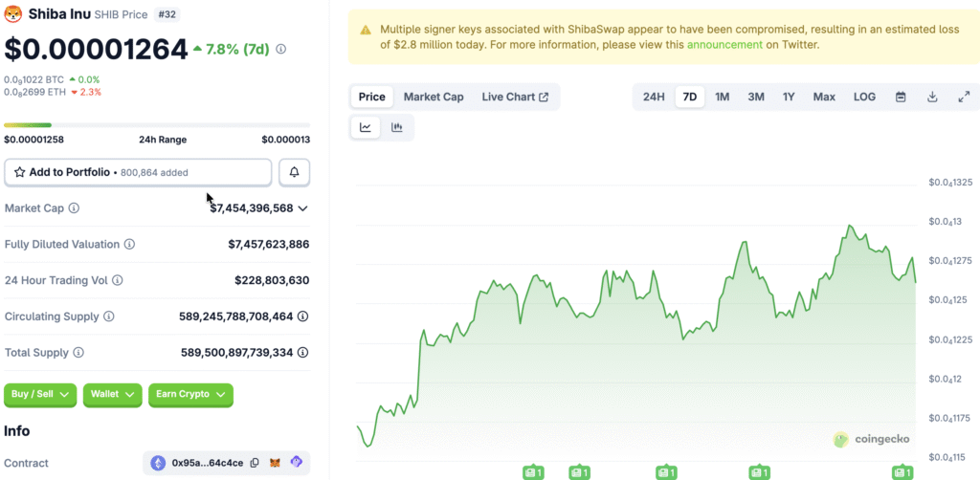Open the announcement link in the warning banner
This screenshot has width=980, height=480.
[x=724, y=45]
